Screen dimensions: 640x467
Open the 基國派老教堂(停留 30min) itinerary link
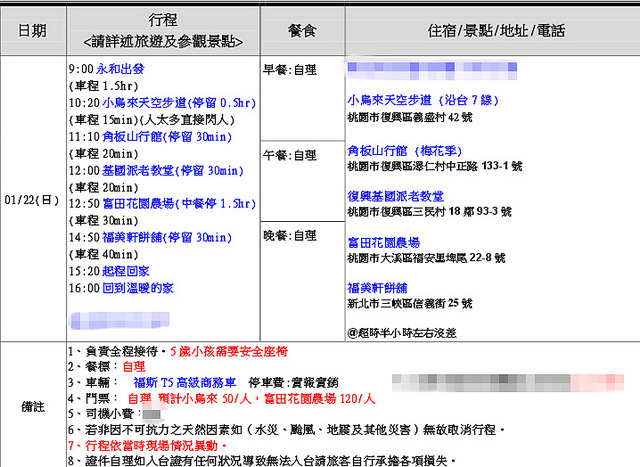coord(170,171)
